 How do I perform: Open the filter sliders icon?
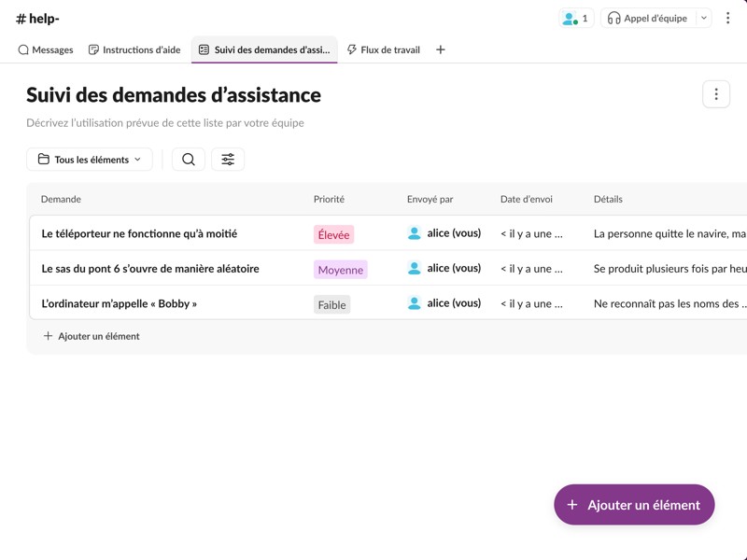point(228,160)
